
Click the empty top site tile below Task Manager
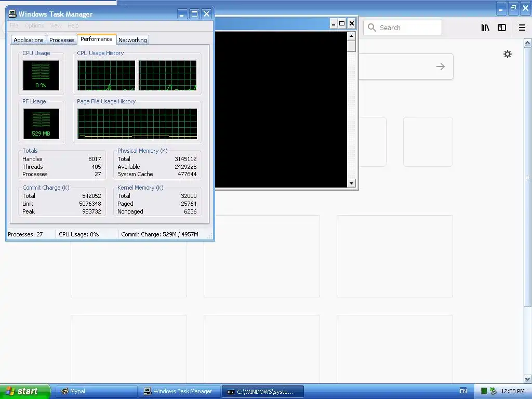click(x=129, y=270)
